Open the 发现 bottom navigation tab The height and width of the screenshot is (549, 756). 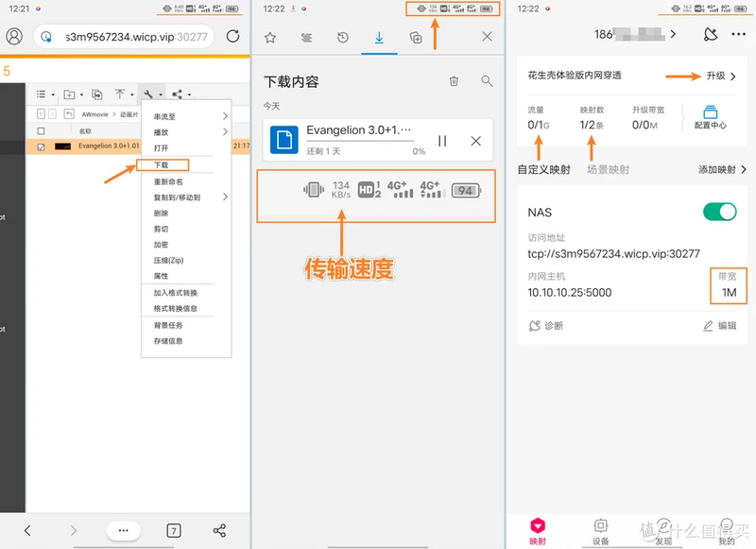(664, 531)
